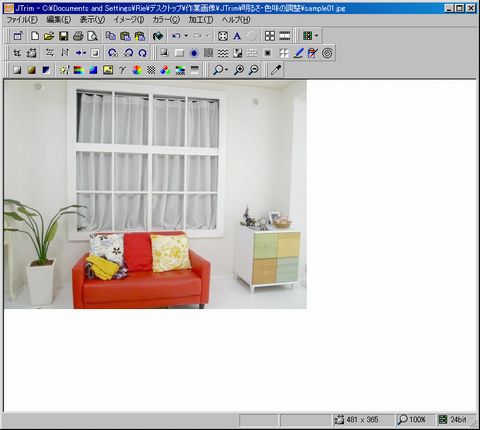Click the zoom out magnifier icon
The height and width of the screenshot is (430, 480).
tap(254, 70)
